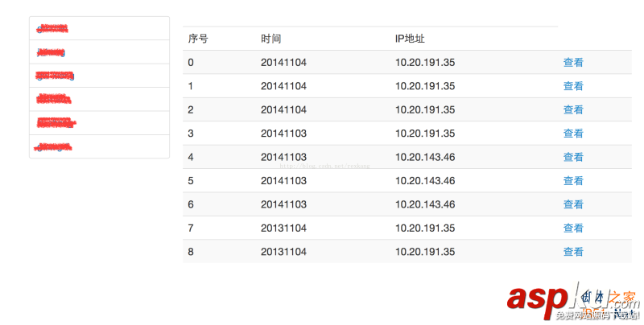Click the IP地址 column header

tap(410, 39)
